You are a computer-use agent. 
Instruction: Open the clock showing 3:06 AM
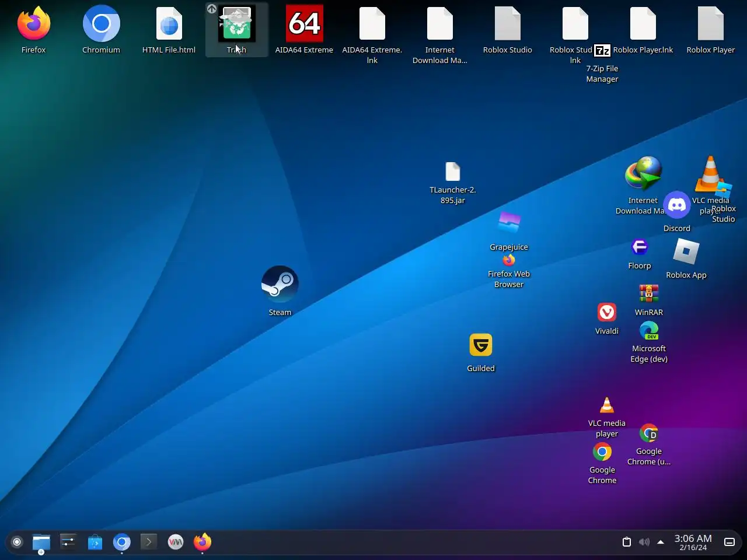tap(693, 542)
